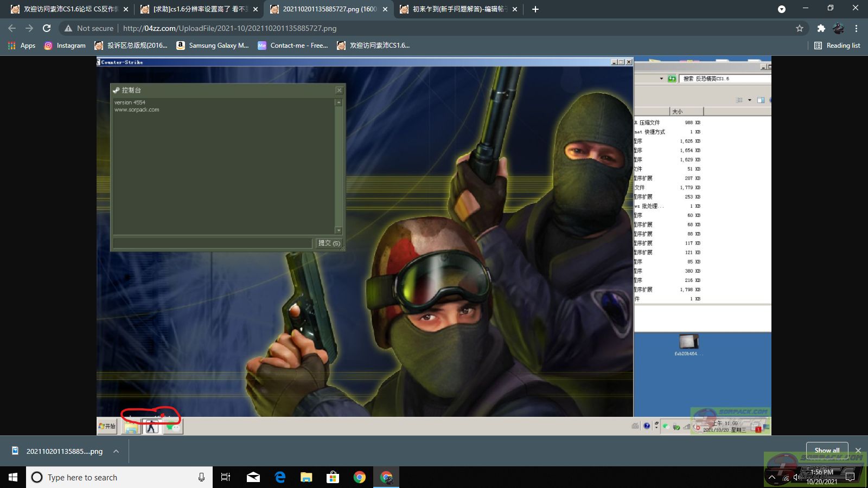The height and width of the screenshot is (488, 868).
Task: Open Microsoft Store from the taskbar
Action: click(333, 477)
